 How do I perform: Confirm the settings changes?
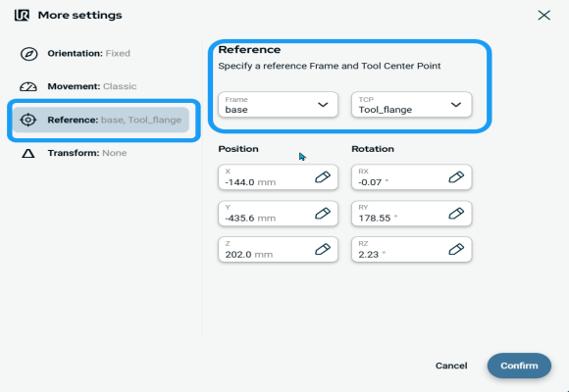click(x=519, y=366)
